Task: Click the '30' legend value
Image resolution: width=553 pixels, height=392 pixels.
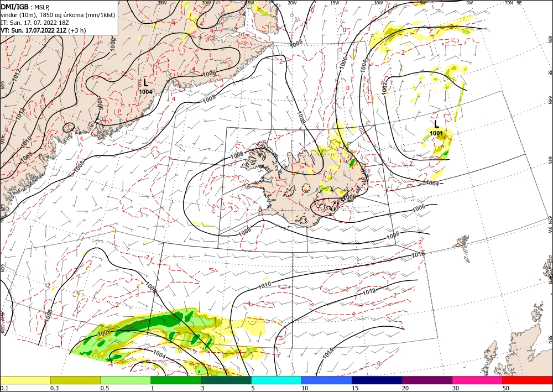Action: 456,388
